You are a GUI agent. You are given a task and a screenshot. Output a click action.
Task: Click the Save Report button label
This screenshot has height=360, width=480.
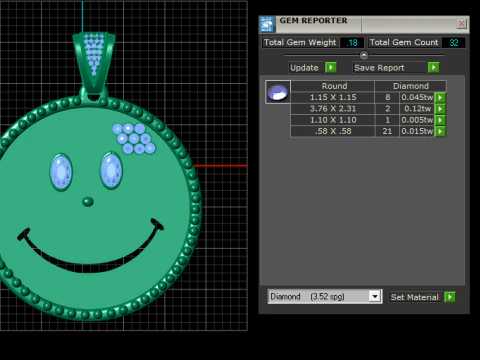(379, 68)
